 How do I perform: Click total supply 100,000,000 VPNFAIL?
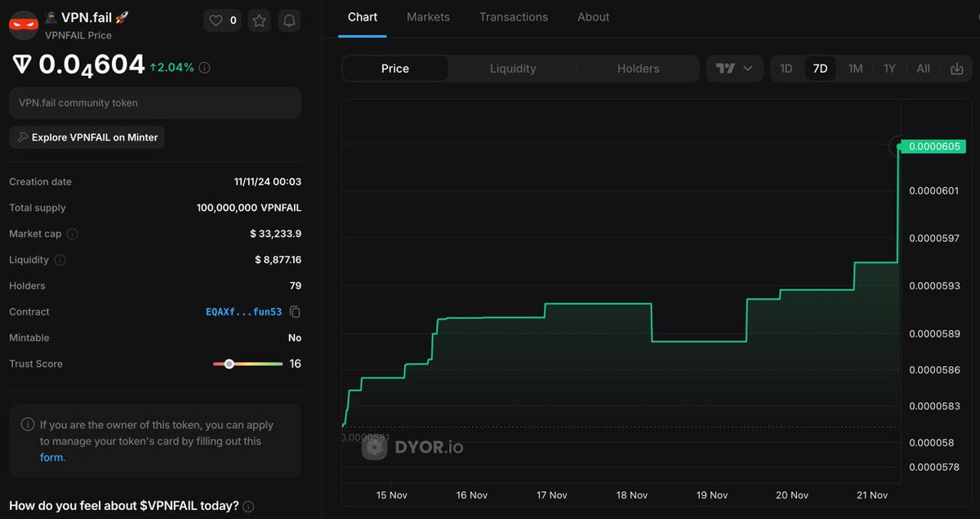(249, 208)
